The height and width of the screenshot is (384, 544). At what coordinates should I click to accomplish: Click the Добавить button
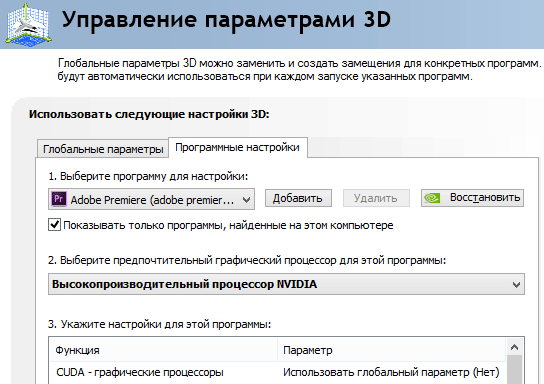(298, 198)
